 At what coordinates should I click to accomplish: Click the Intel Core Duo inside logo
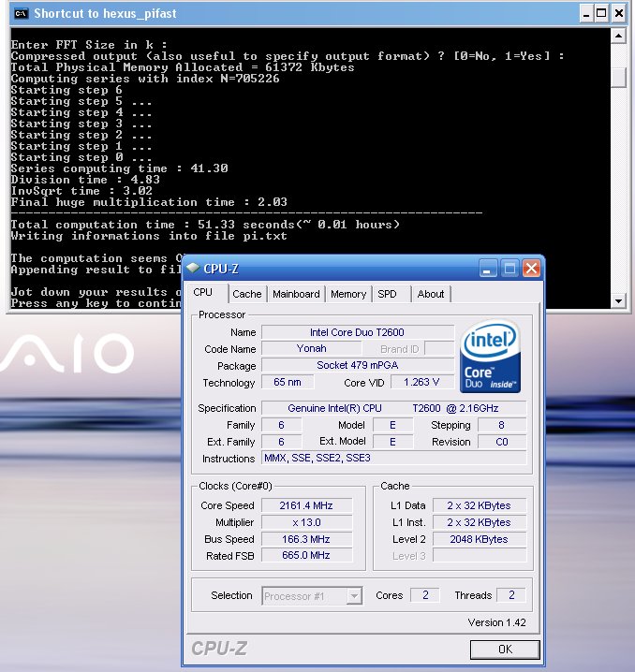click(x=490, y=357)
